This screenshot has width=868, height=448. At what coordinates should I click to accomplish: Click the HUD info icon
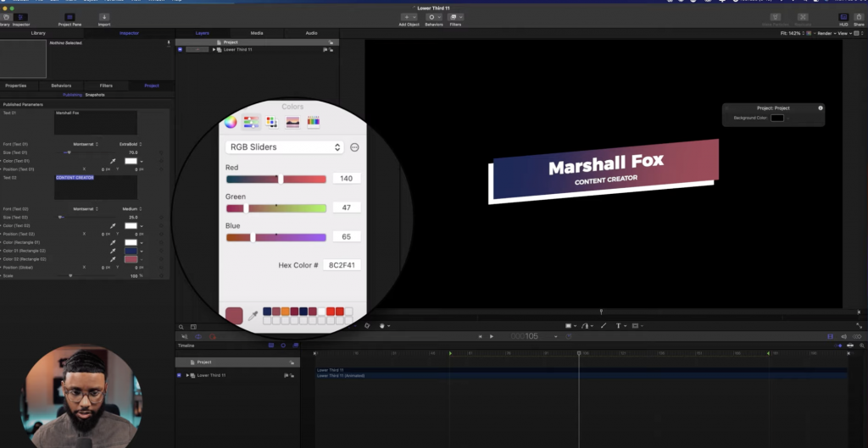pos(821,108)
